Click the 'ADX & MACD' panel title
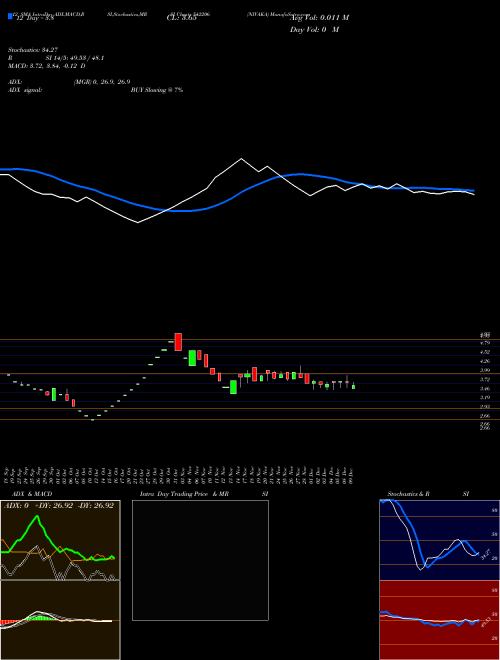The height and width of the screenshot is (660, 500). coord(32,494)
